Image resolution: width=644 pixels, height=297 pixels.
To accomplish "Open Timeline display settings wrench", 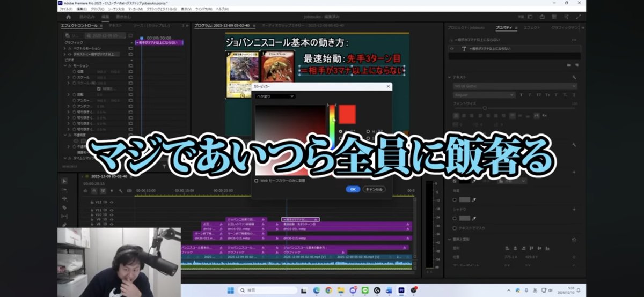I will [120, 190].
